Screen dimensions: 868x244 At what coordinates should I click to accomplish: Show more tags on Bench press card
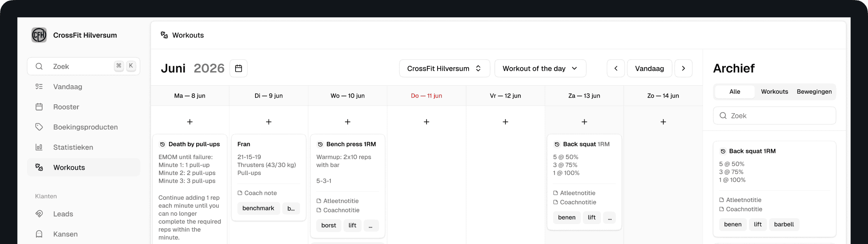click(x=371, y=225)
